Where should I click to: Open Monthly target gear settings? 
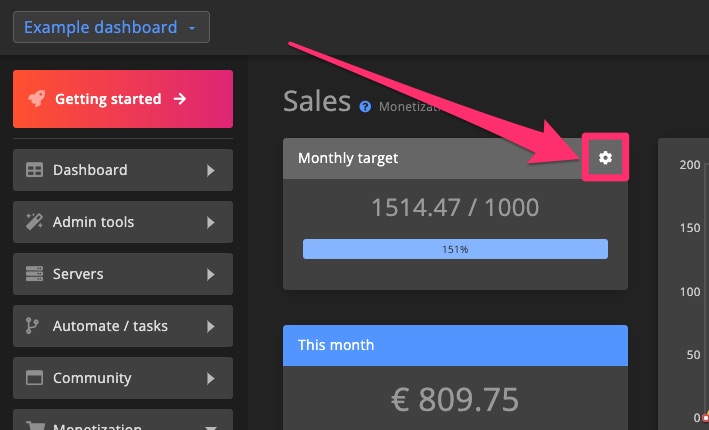pyautogui.click(x=605, y=157)
